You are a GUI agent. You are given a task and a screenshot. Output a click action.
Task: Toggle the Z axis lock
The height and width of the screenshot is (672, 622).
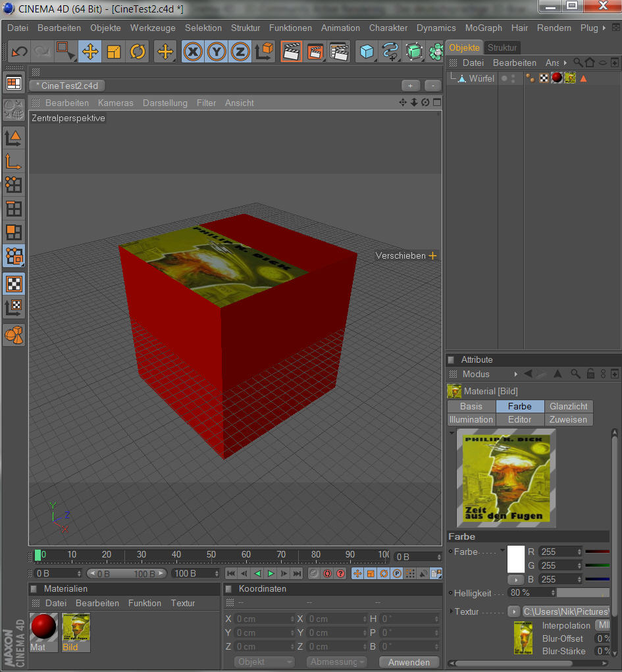point(240,52)
